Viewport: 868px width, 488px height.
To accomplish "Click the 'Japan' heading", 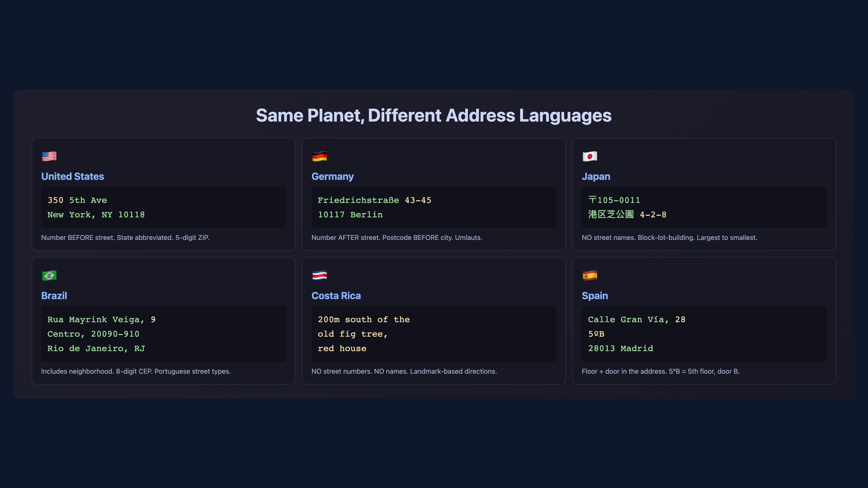I will point(596,176).
